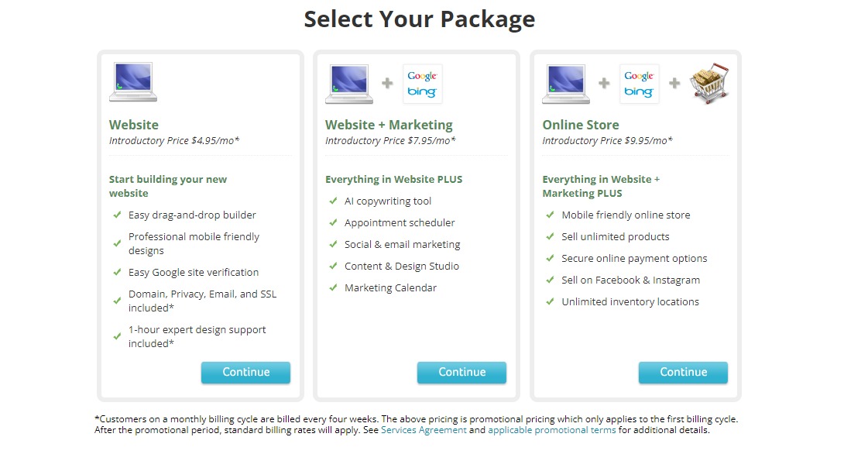Screen dimensions: 868x461
Task: Select the Website package title
Action: point(133,124)
